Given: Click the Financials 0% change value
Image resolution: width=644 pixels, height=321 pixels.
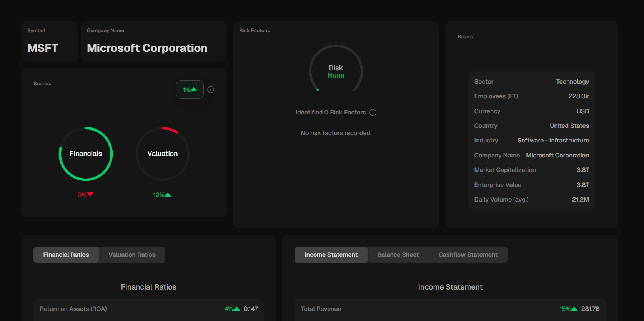Looking at the screenshot, I should coord(82,195).
